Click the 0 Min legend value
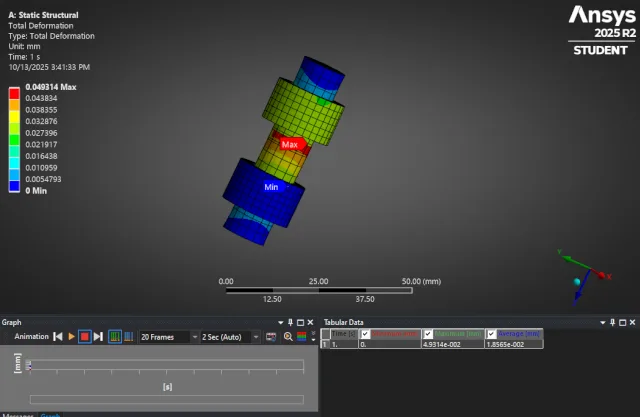The image size is (640, 417). [36, 191]
